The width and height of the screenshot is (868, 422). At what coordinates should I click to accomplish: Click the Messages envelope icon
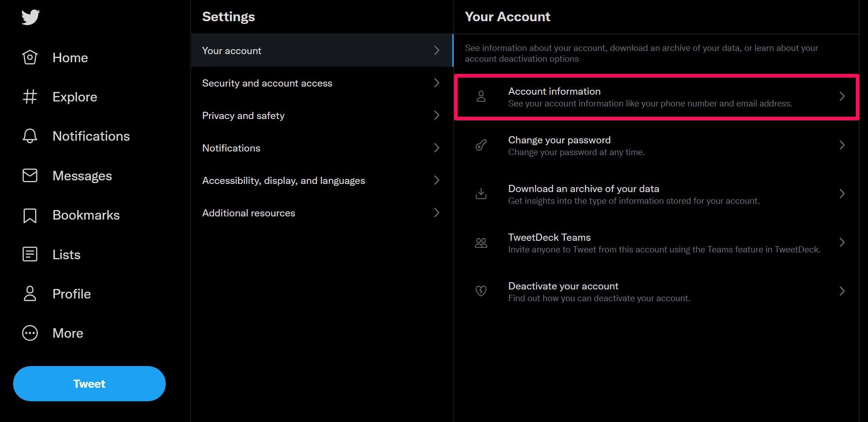click(x=30, y=175)
